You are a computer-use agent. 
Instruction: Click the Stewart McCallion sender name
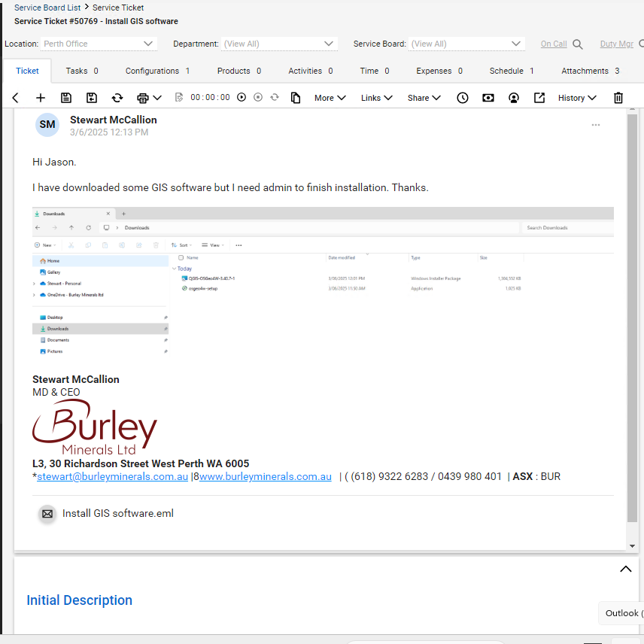114,120
